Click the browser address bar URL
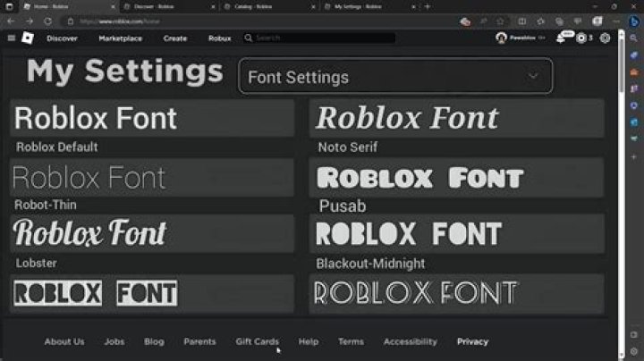The height and width of the screenshot is (361, 644). (x=120, y=21)
